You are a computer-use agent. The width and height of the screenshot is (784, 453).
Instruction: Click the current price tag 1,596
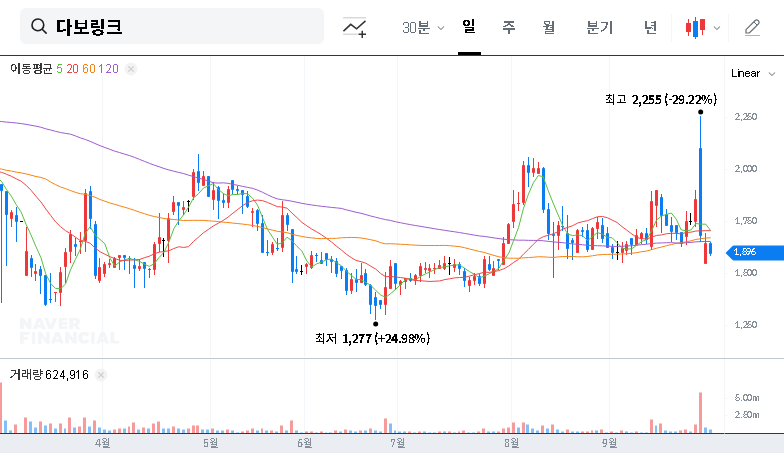coord(755,252)
